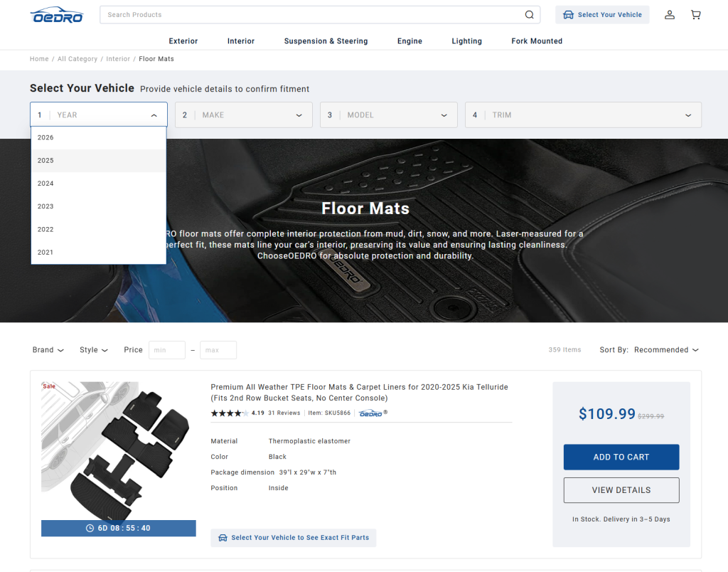This screenshot has width=728, height=572.
Task: Open the Brand filter dropdown
Action: point(48,350)
